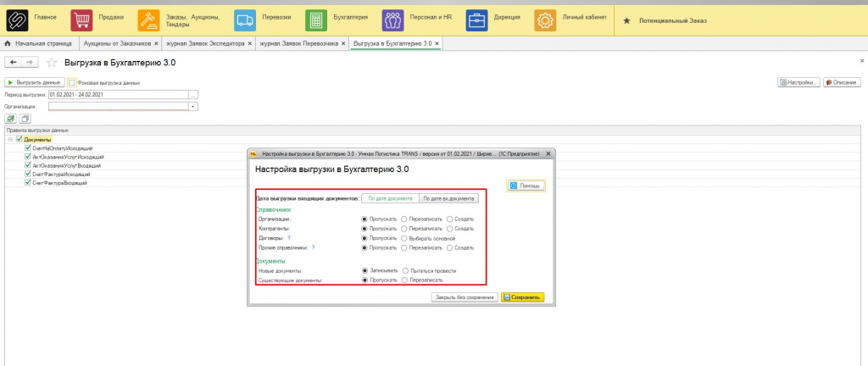The height and width of the screenshot is (366, 868).
Task: Click the Организация input field
Action: 119,106
